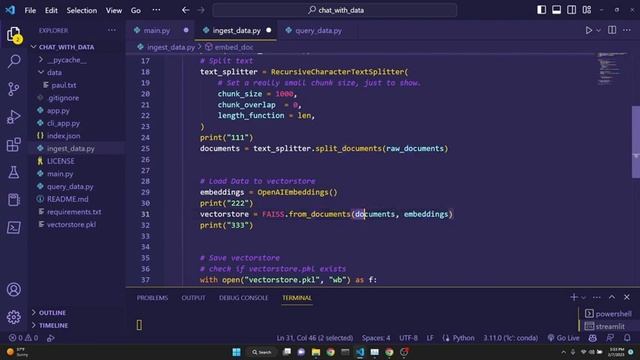The width and height of the screenshot is (640, 360).
Task: Expand the __pycache__ folder
Action: [67, 60]
